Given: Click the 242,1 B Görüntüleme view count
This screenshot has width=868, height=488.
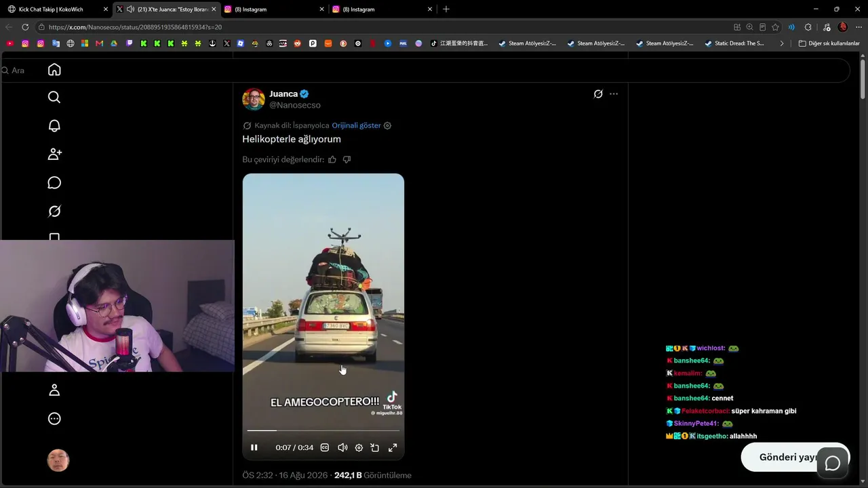Looking at the screenshot, I should pyautogui.click(x=373, y=475).
